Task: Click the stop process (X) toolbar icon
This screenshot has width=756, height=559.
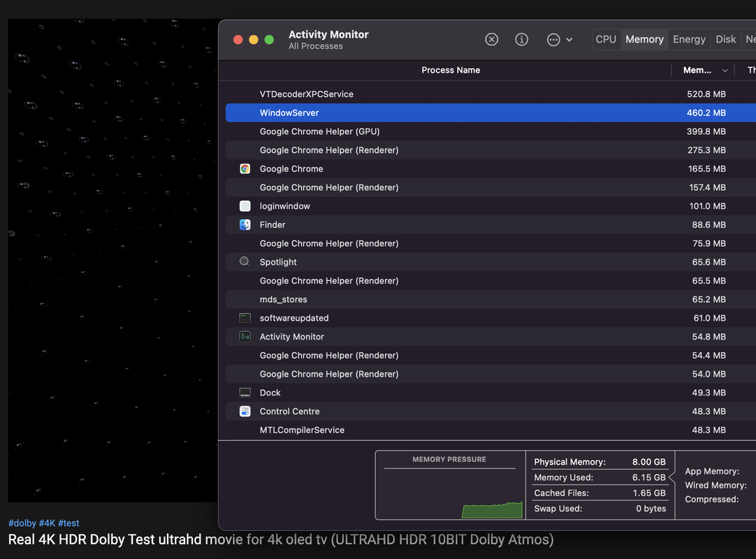Action: (491, 40)
